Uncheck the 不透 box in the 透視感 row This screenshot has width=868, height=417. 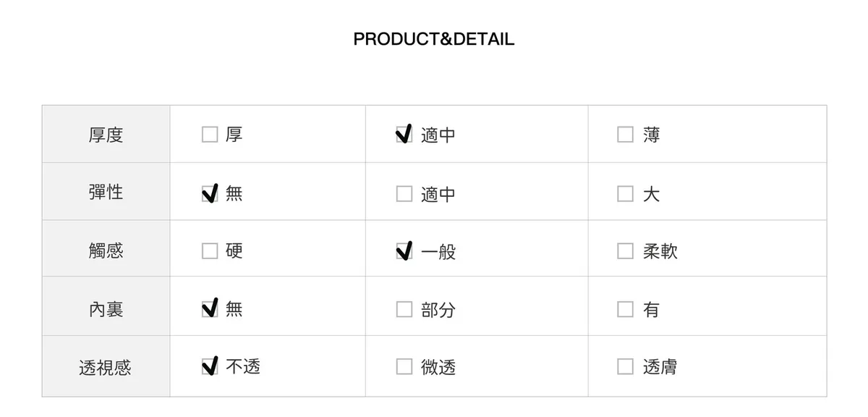210,367
